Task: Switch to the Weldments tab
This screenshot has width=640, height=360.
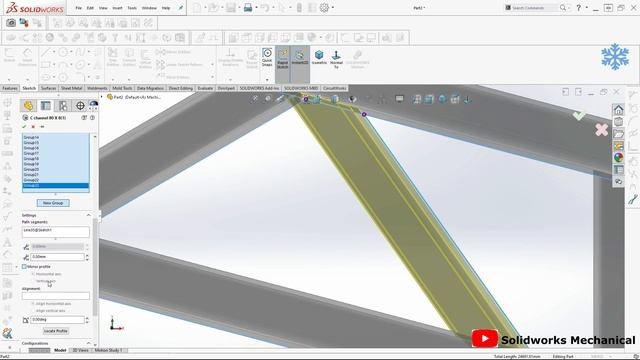Action: point(97,88)
